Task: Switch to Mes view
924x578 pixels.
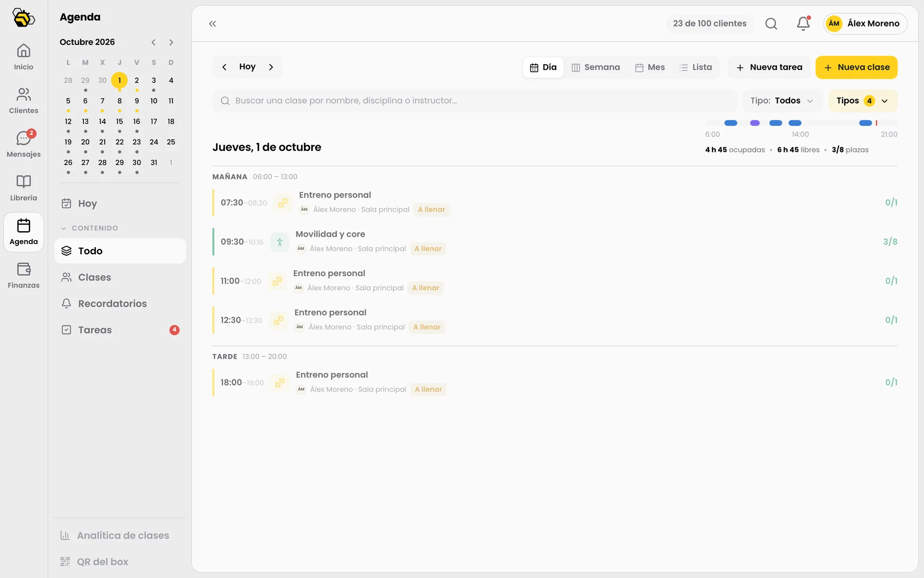Action: [x=650, y=67]
